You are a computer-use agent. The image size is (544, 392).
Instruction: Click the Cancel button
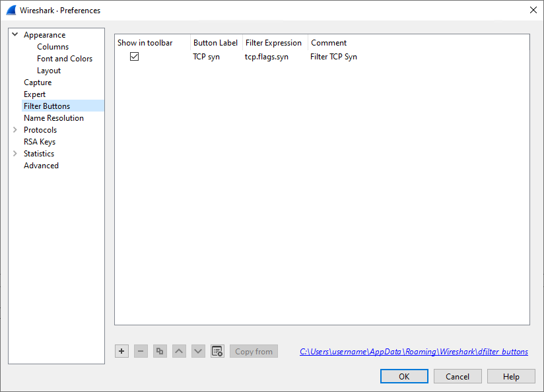point(458,376)
